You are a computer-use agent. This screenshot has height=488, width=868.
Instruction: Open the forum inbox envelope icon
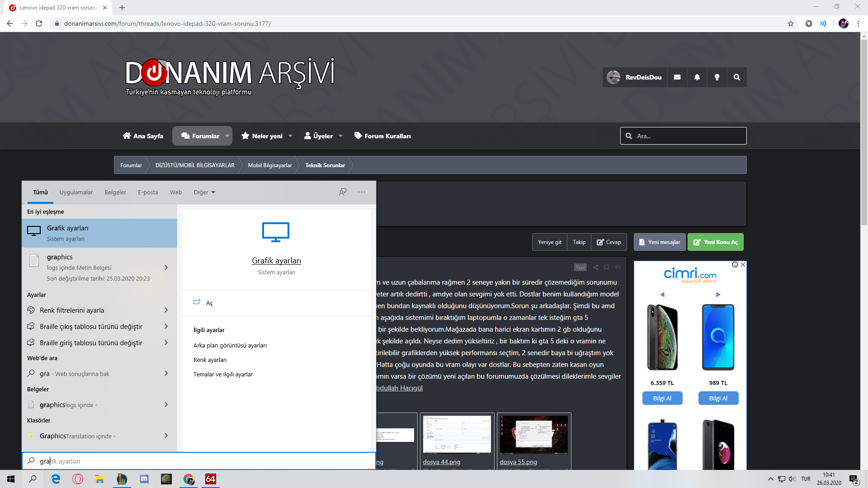pos(677,77)
